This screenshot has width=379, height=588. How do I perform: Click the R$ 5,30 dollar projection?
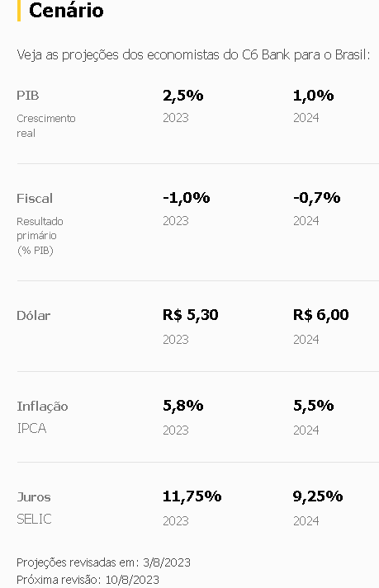(x=191, y=315)
